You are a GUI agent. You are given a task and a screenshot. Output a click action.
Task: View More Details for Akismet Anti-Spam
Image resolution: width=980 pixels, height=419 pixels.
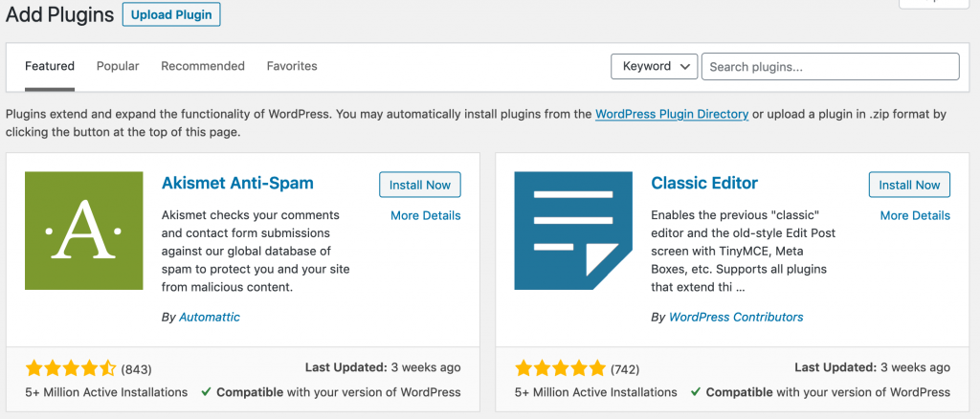point(426,215)
